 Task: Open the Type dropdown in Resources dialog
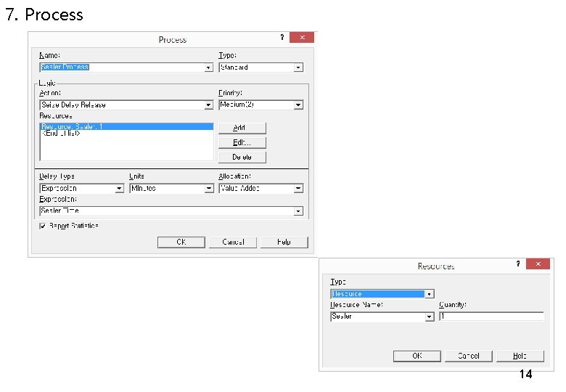tap(429, 294)
